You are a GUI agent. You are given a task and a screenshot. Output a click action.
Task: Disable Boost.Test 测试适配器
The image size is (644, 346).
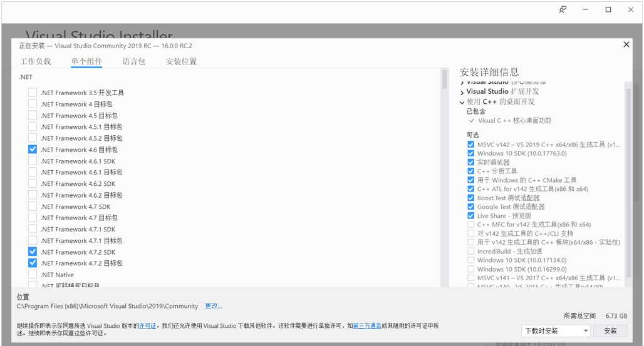[x=470, y=198]
